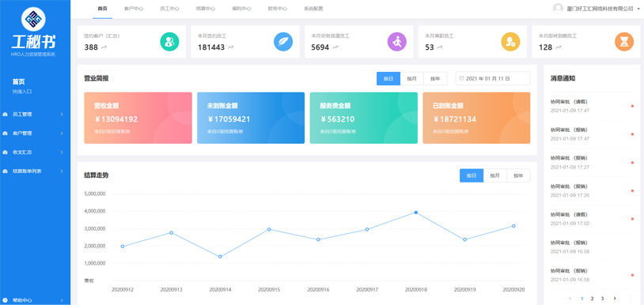Expand the 员工管理 sidebar menu
The height and width of the screenshot is (305, 644).
coord(33,115)
